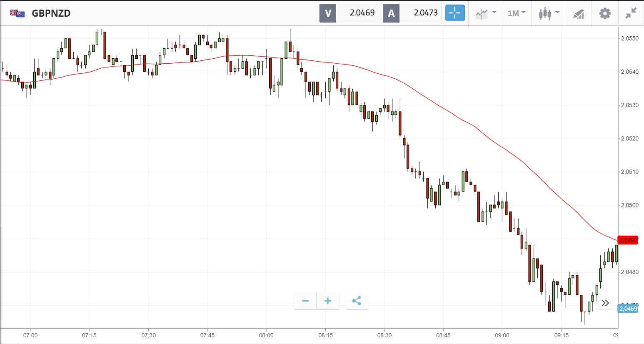Click the GBPNZD symbol name
The height and width of the screenshot is (344, 644).
51,13
